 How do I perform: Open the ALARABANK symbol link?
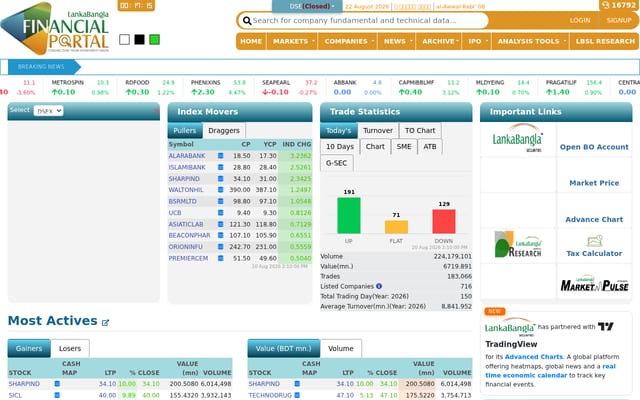pos(187,156)
